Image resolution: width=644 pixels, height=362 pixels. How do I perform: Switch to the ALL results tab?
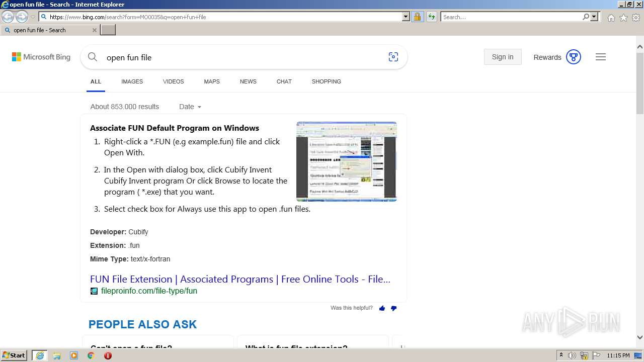click(96, 81)
